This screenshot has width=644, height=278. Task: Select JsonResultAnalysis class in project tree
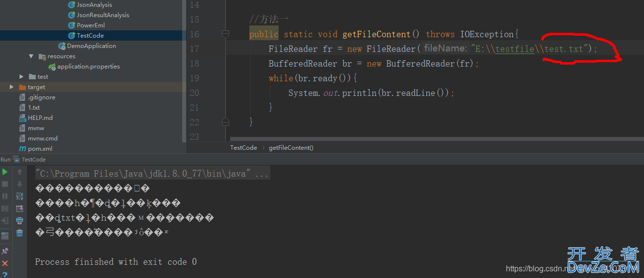(x=103, y=15)
